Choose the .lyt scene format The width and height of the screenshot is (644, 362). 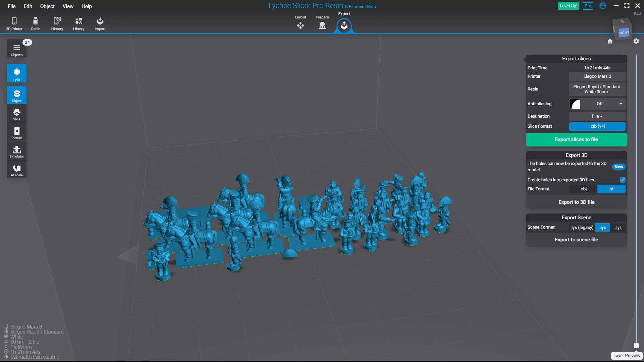click(618, 228)
